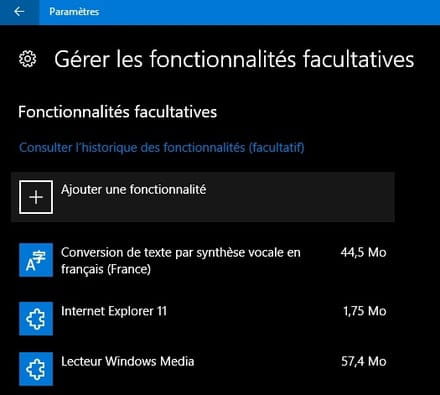Screen dimensions: 440x395
Task: Select the Lecteur Windows Media puzzle icon
Action: (x=36, y=369)
